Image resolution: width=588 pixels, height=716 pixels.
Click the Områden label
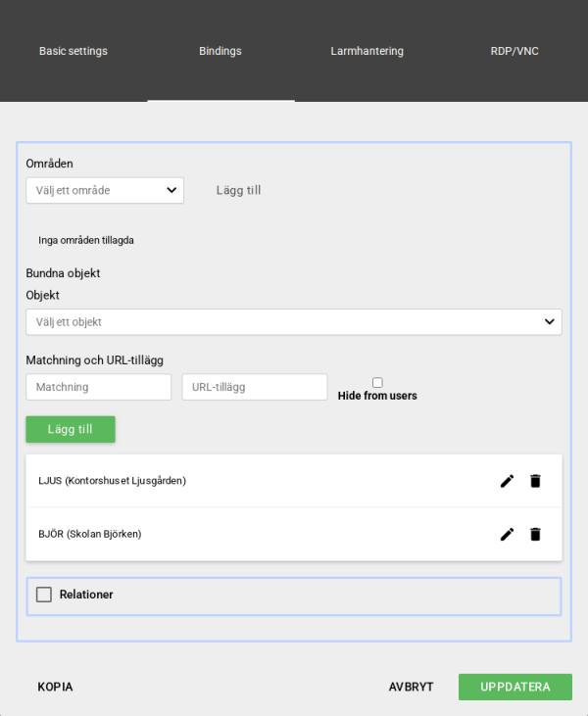[x=49, y=164]
